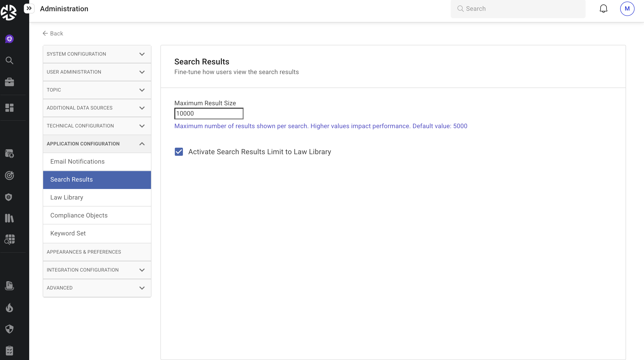Expand the SYSTEM CONFIGURATION section
The image size is (644, 360).
coord(97,54)
